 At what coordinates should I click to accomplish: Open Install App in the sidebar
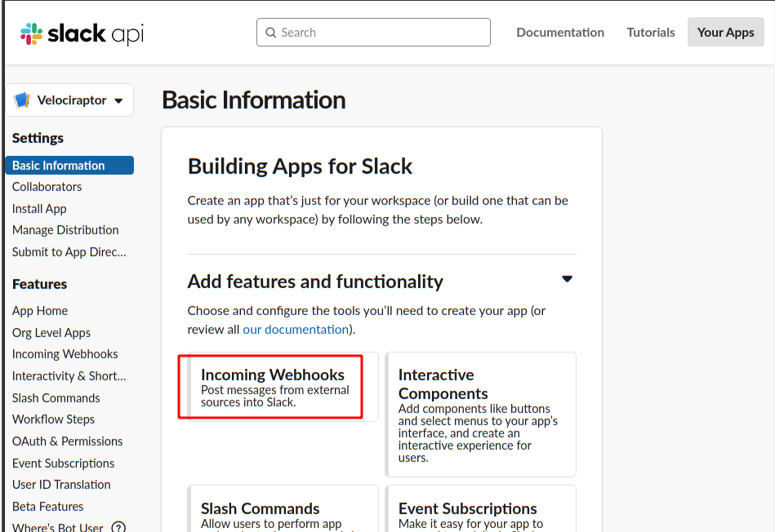(x=39, y=209)
